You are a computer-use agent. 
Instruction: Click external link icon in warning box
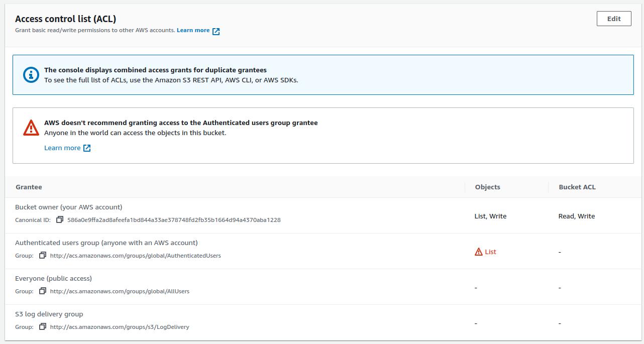coord(87,148)
